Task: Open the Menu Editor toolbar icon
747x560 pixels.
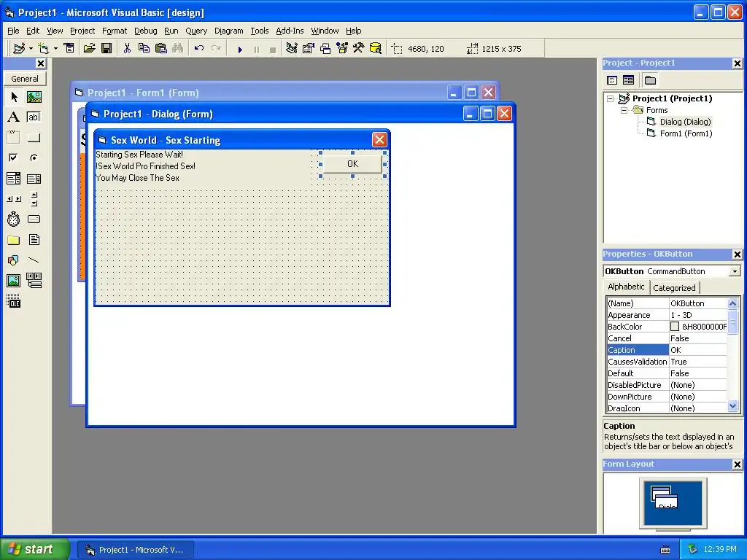Action: click(x=69, y=48)
